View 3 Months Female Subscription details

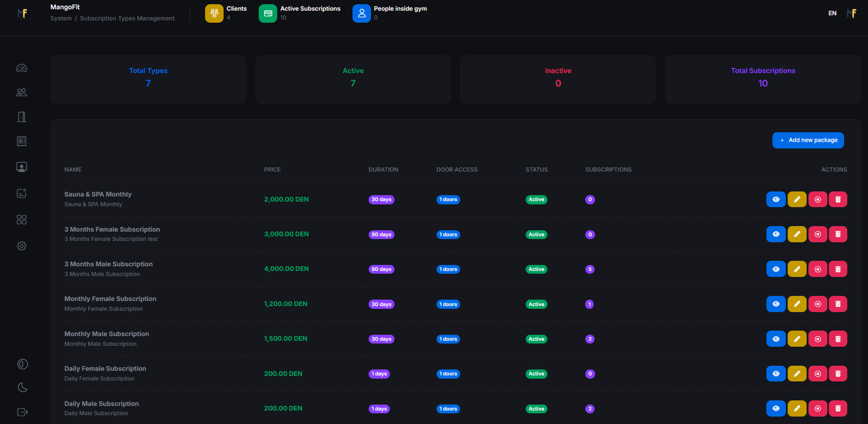click(x=776, y=234)
